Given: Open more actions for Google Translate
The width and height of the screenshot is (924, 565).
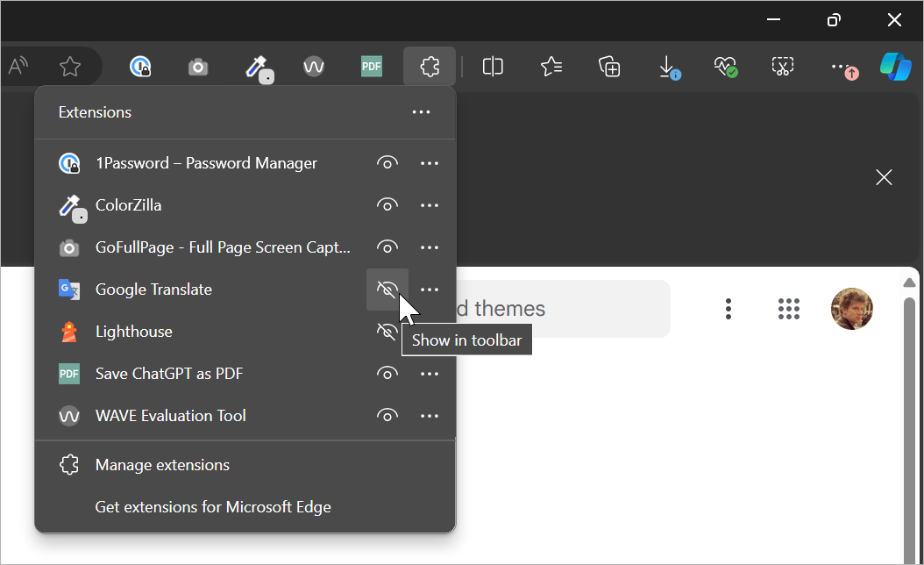Looking at the screenshot, I should tap(430, 290).
